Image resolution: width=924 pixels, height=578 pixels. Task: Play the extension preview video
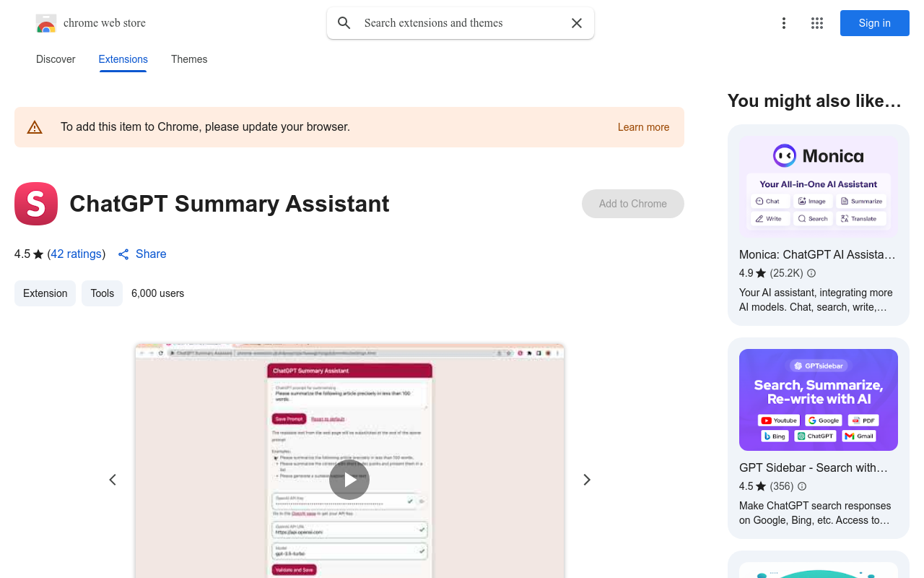pyautogui.click(x=349, y=480)
